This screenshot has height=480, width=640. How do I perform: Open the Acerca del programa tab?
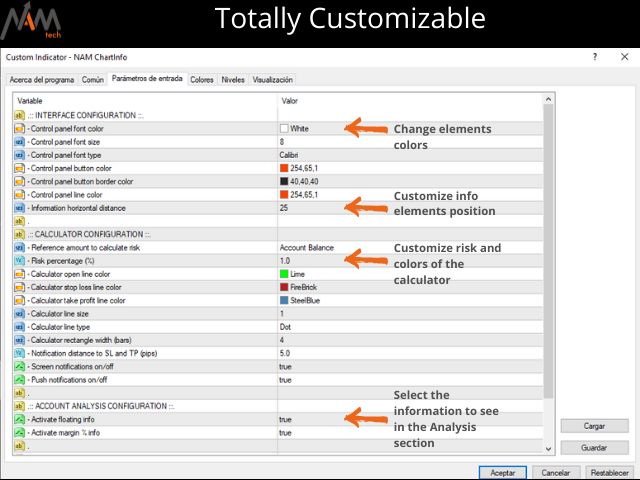coord(42,80)
